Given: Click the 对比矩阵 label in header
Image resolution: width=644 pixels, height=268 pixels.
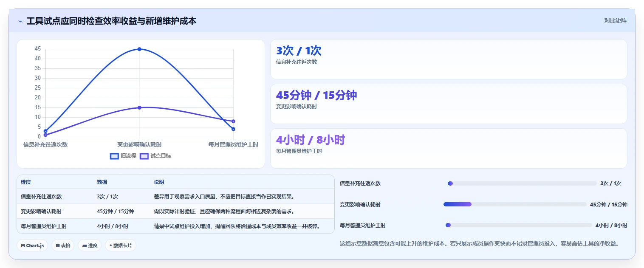Looking at the screenshot, I should (x=615, y=20).
